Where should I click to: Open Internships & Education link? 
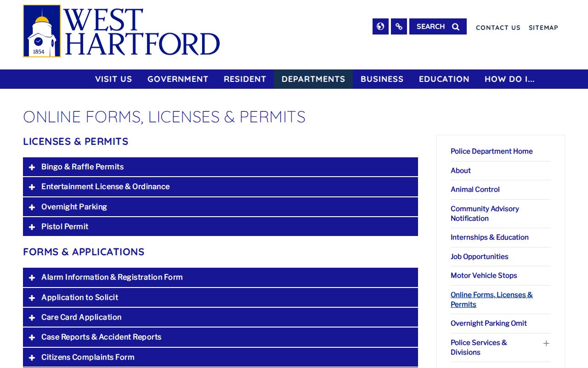(x=490, y=237)
